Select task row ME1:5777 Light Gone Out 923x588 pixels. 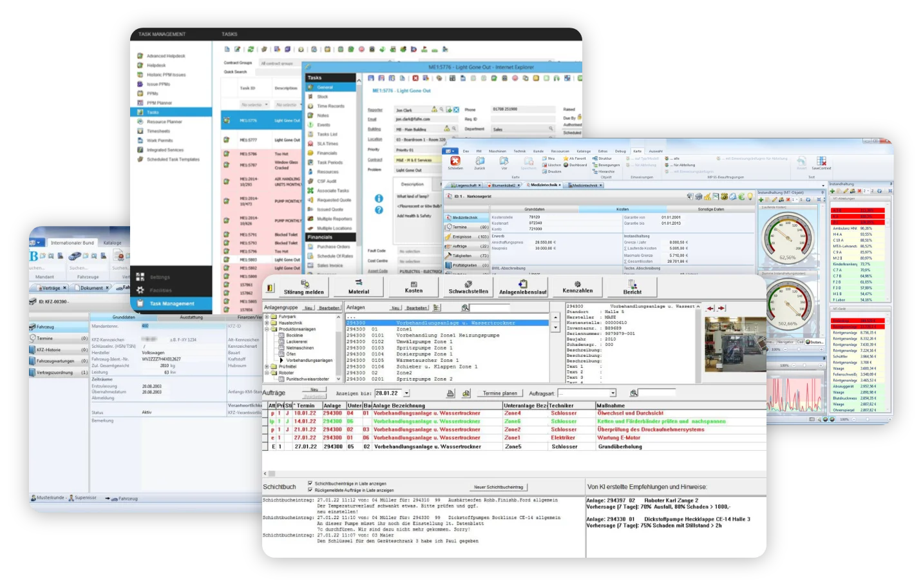click(262, 140)
